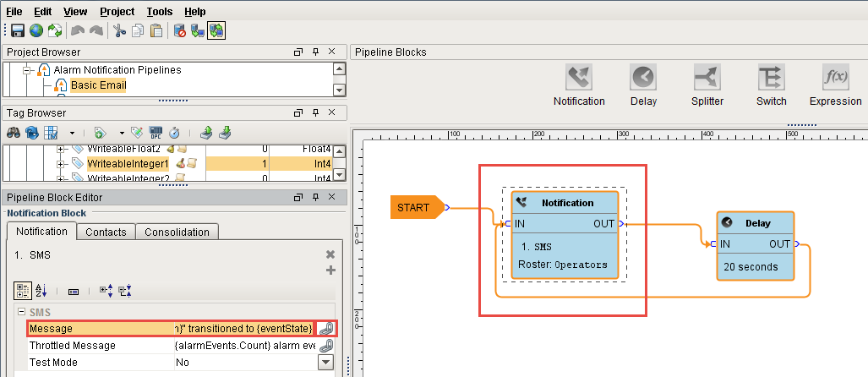Click link icon beside Message property
The image size is (868, 377).
tap(325, 328)
